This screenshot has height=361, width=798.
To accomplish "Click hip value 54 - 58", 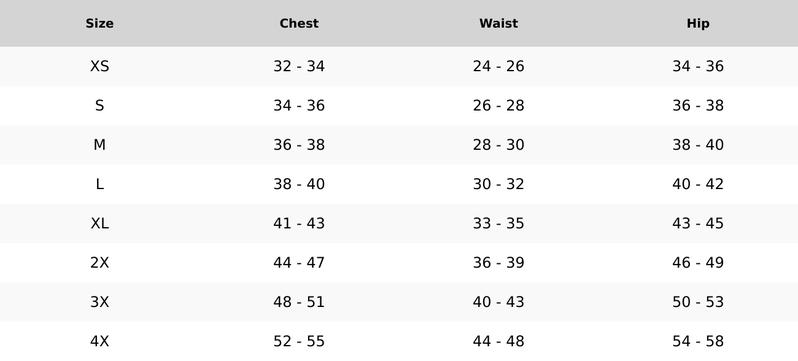I will [x=698, y=341].
